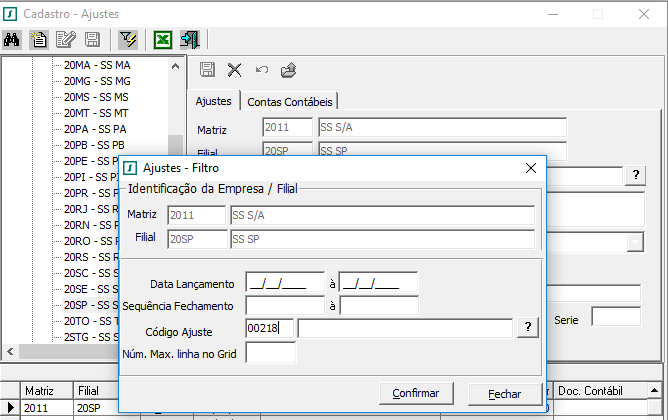Select 20MA - SS MA in tree
Screen dimensions: 668x420
tap(97, 65)
